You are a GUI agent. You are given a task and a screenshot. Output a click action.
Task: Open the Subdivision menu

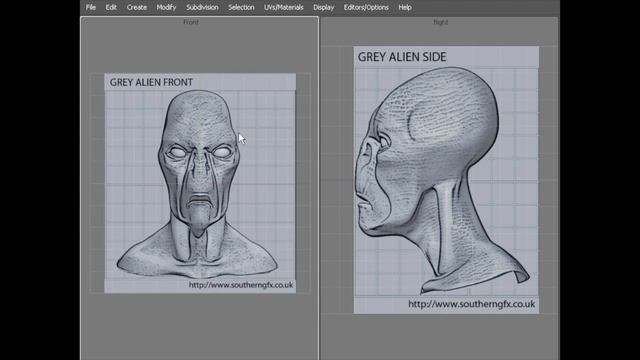pos(202,7)
